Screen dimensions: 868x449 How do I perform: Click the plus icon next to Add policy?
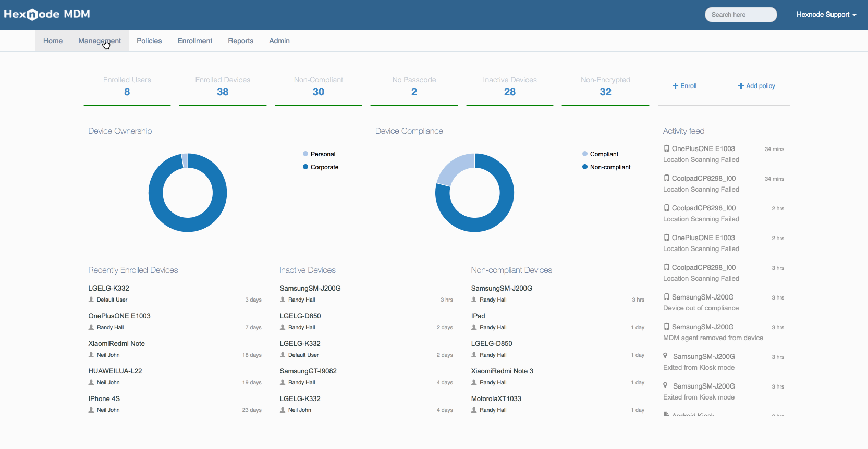point(741,86)
